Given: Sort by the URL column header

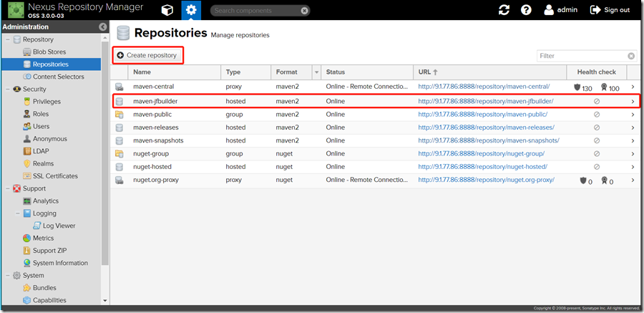Looking at the screenshot, I should point(489,72).
